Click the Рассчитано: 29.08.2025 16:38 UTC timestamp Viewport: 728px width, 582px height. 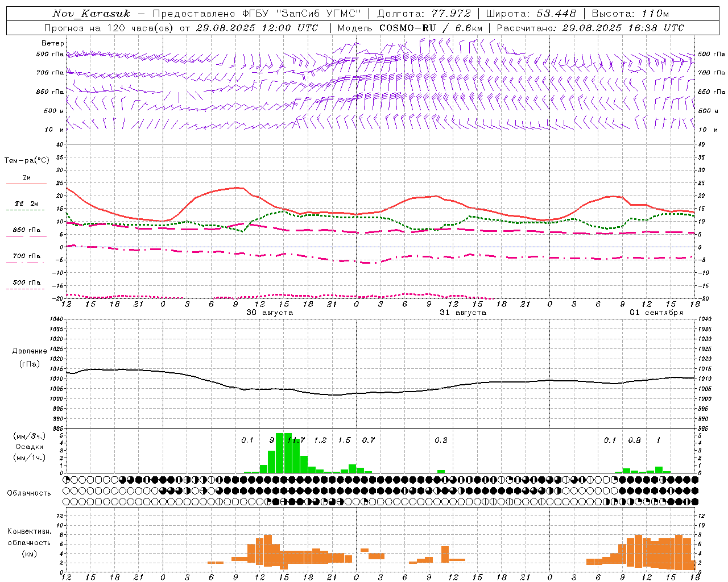click(590, 28)
